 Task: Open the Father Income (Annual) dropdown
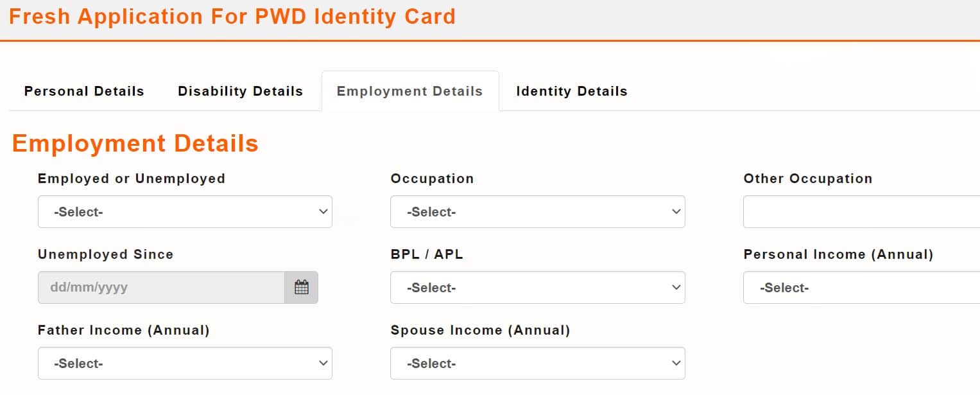tap(185, 363)
